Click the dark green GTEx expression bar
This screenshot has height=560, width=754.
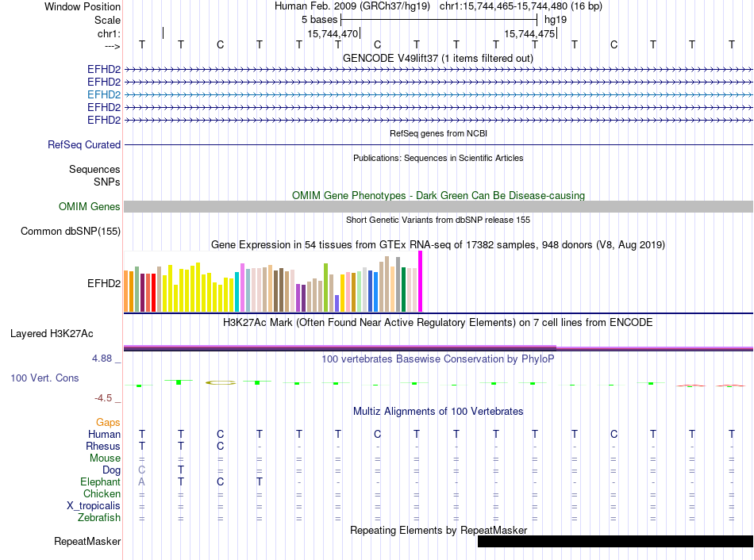[404, 290]
